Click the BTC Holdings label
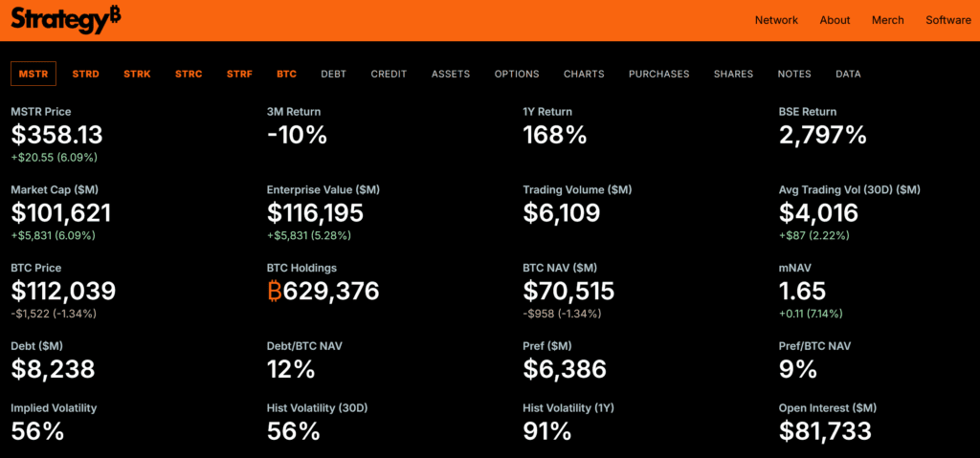 pyautogui.click(x=301, y=268)
